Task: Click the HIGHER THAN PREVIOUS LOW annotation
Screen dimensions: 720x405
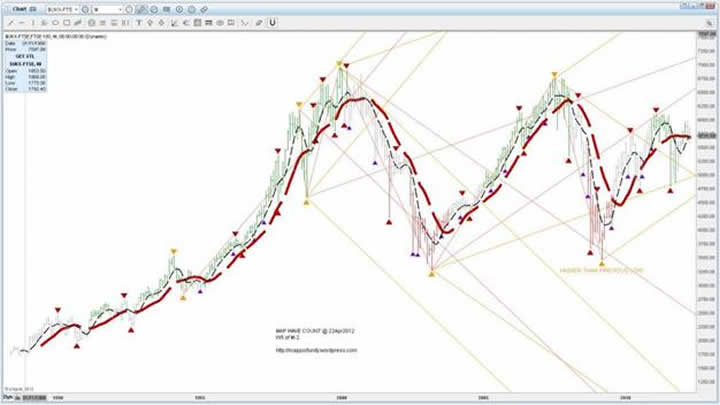Action: click(602, 270)
